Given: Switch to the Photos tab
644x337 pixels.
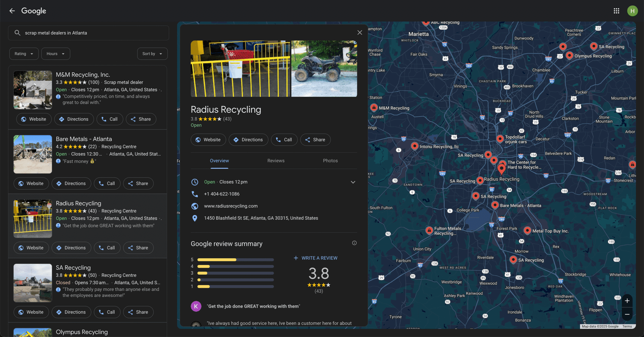Looking at the screenshot, I should coord(330,160).
